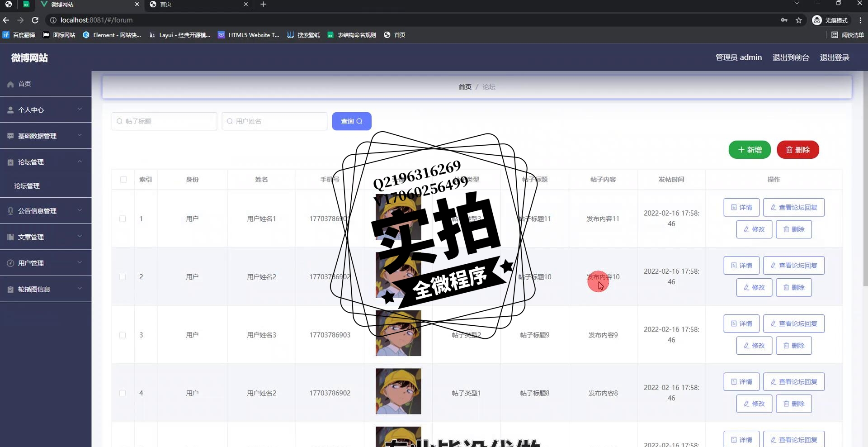868x447 pixels.
Task: Open a new browser tab with plus
Action: [x=263, y=4]
